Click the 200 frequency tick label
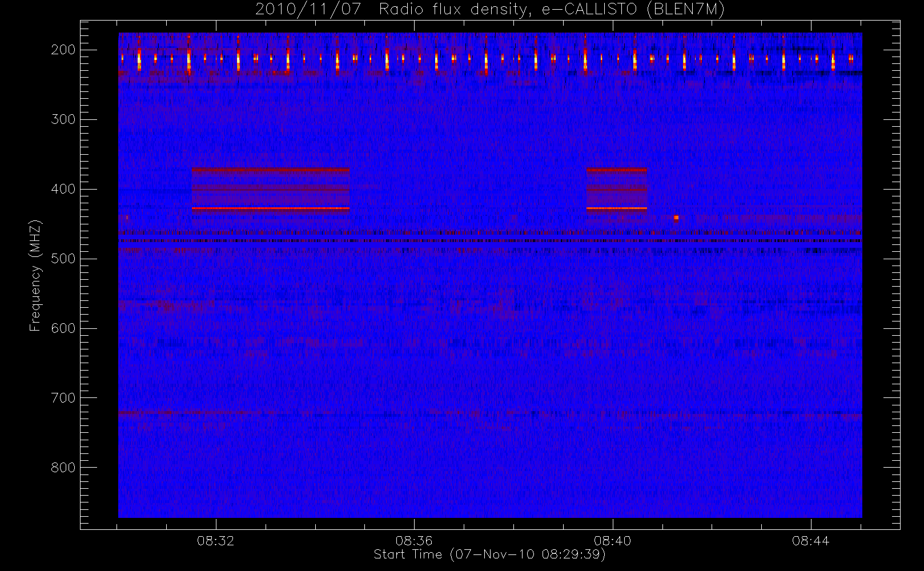Image resolution: width=924 pixels, height=571 pixels. [63, 50]
